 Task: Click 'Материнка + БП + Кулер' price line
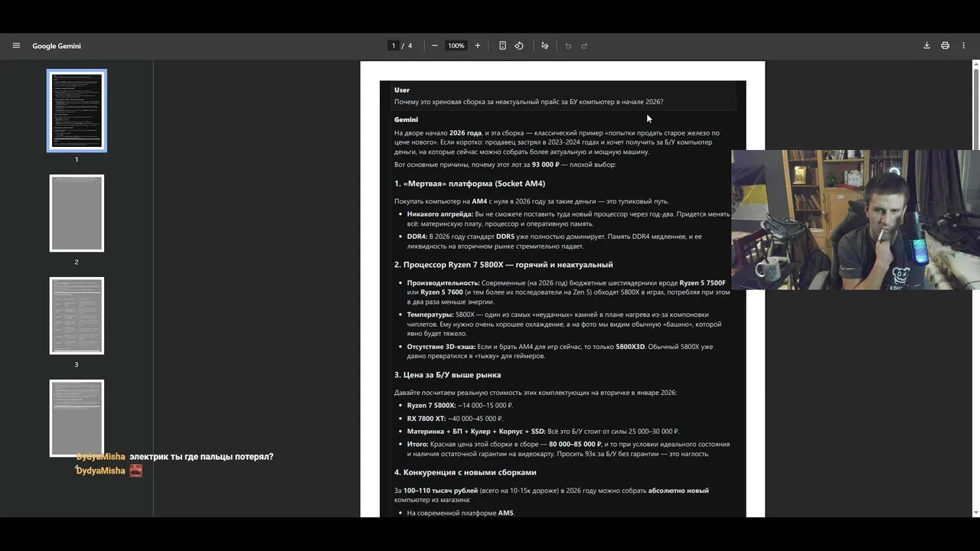click(x=543, y=432)
